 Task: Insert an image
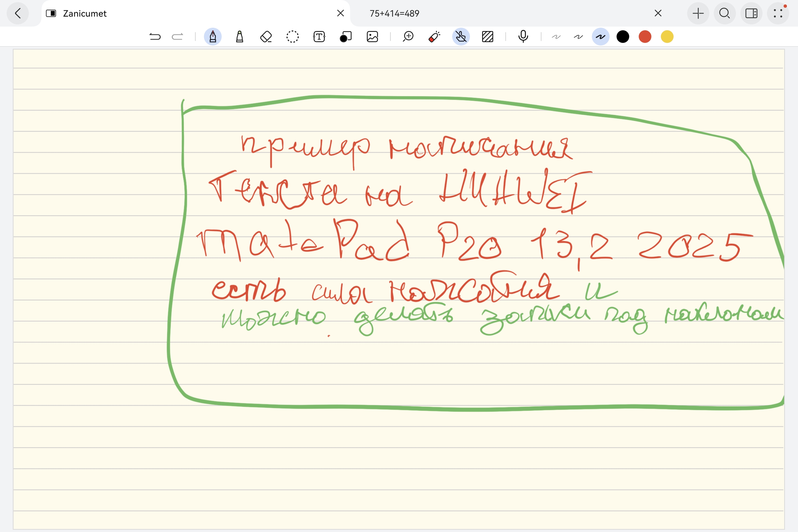click(x=372, y=37)
